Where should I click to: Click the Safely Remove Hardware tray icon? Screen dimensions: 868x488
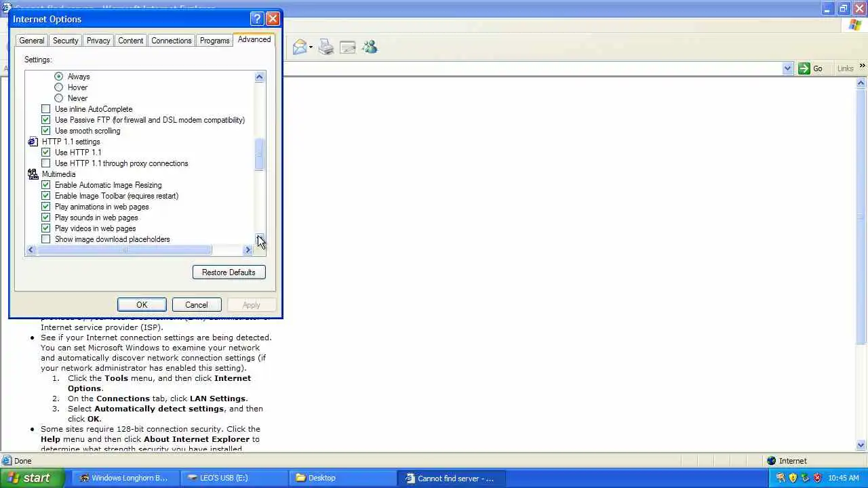805,478
